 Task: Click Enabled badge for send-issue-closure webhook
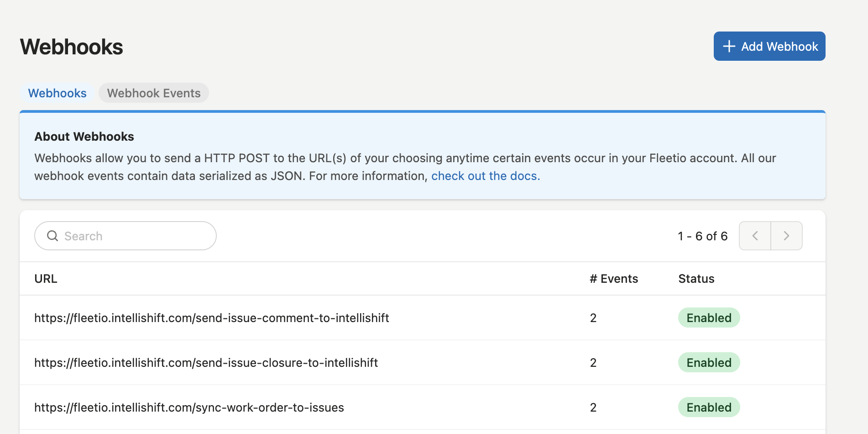click(709, 363)
